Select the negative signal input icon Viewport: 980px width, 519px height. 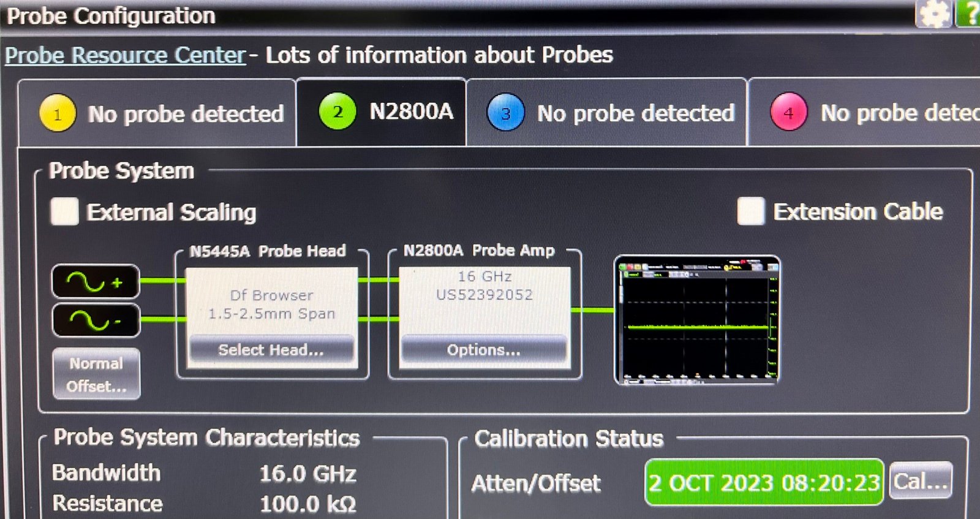coord(96,320)
